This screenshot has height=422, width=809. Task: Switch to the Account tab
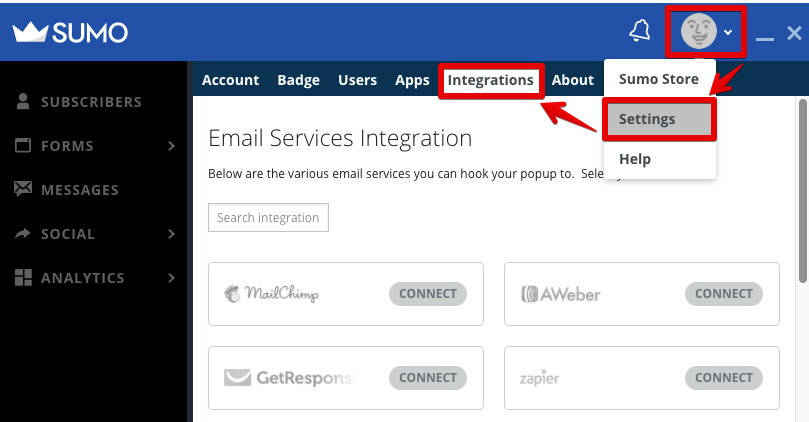[230, 80]
